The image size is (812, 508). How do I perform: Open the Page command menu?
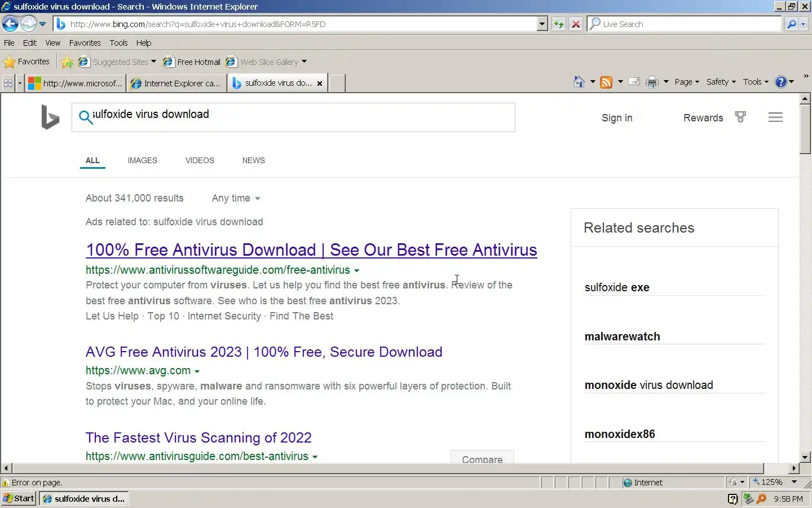(x=687, y=82)
